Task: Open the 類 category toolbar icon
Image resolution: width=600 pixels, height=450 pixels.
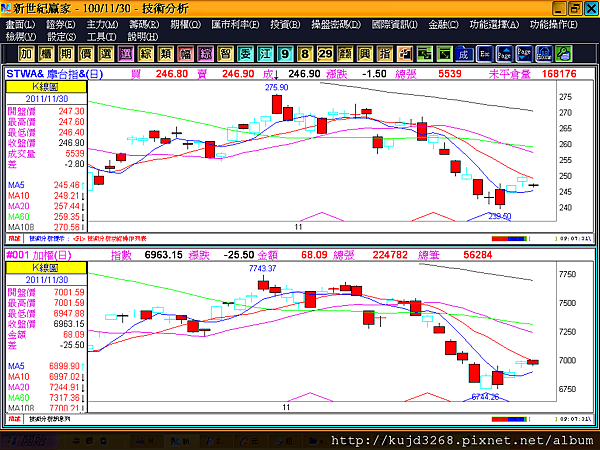Action: [x=165, y=54]
